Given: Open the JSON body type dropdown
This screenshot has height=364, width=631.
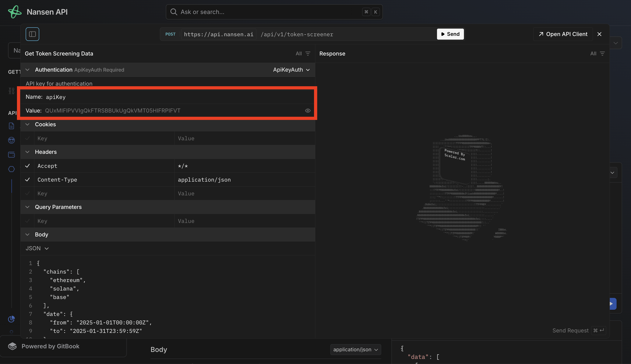Looking at the screenshot, I should coord(37,248).
